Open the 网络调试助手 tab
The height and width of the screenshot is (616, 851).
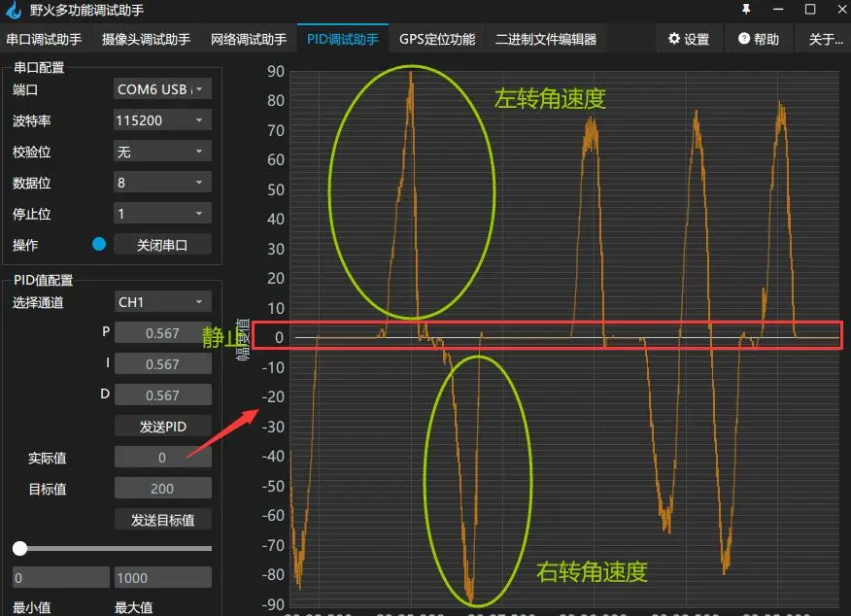point(249,40)
